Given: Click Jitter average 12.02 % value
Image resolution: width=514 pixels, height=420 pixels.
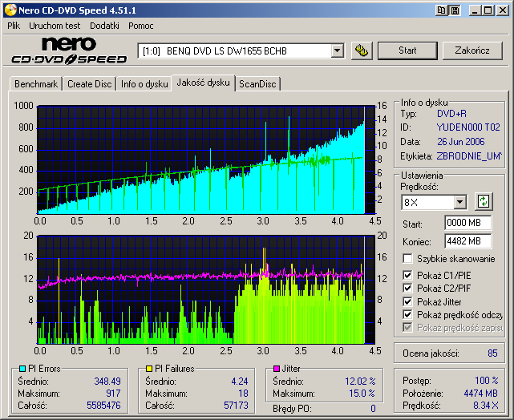Looking at the screenshot, I should 360,381.
